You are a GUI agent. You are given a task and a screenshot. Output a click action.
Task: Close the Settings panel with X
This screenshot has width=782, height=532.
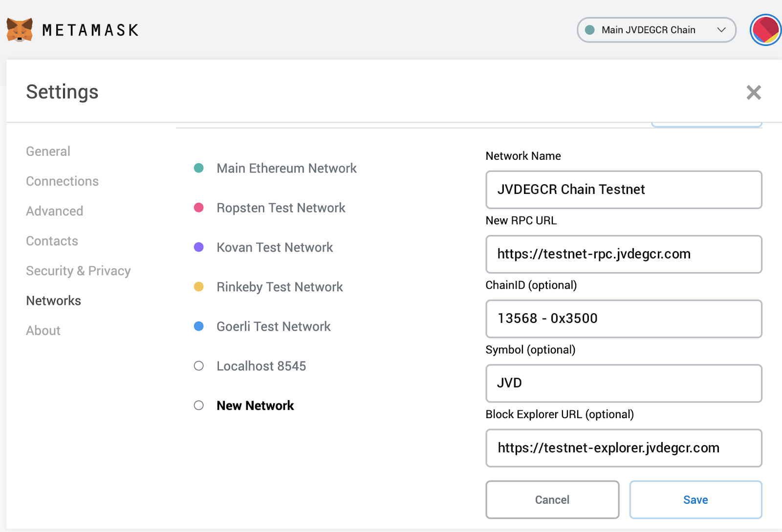pos(753,92)
